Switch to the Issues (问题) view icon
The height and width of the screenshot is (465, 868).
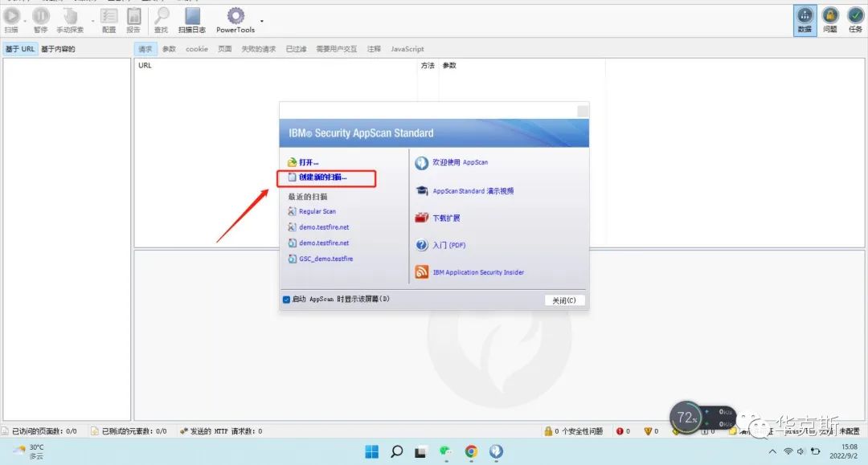(830, 16)
